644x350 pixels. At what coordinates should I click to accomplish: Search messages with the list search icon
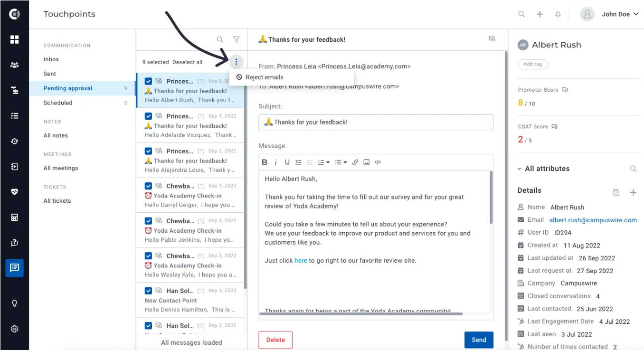(x=220, y=39)
